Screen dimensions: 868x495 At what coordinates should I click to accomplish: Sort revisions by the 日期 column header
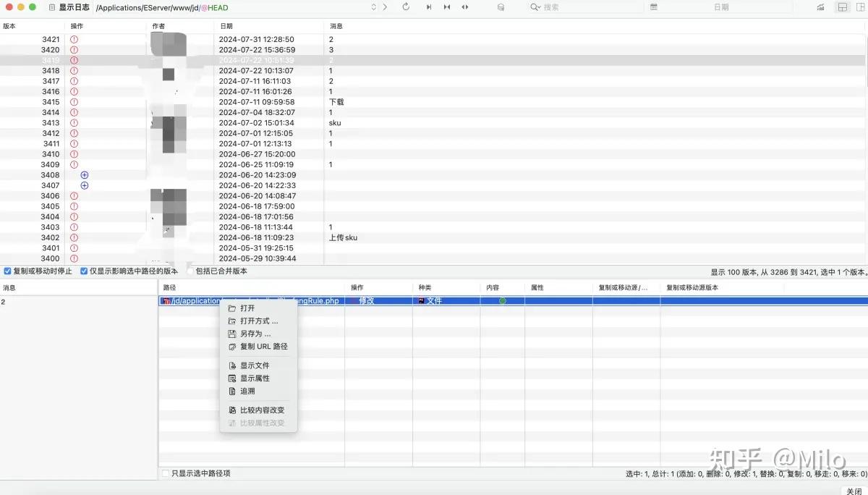coord(226,25)
